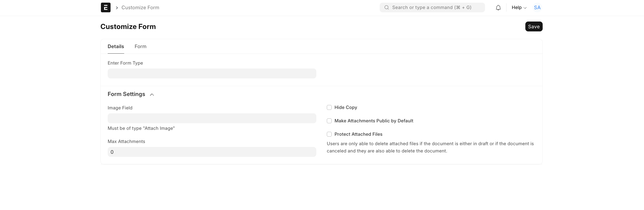Focus the Image Field input
The height and width of the screenshot is (210, 644).
211,118
